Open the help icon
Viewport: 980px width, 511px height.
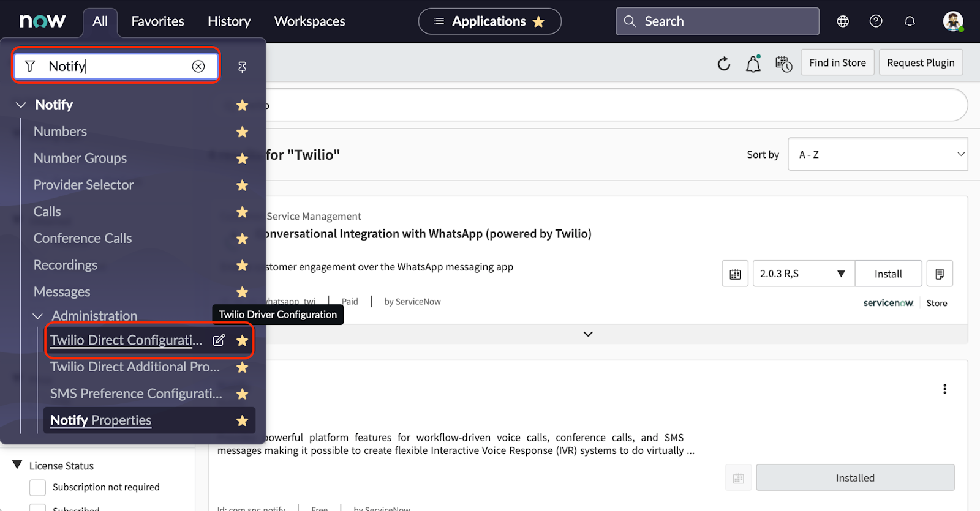[876, 21]
